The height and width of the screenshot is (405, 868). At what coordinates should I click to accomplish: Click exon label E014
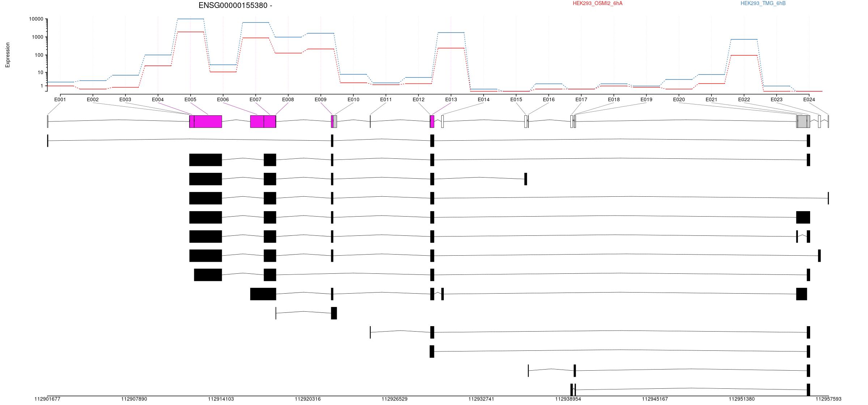click(x=484, y=99)
